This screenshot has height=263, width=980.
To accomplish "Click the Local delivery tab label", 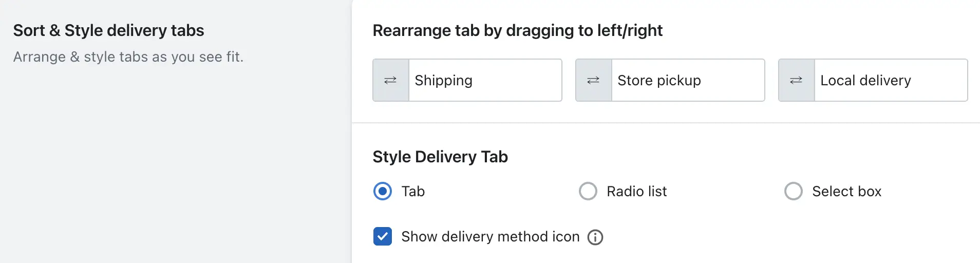I will coord(865,81).
